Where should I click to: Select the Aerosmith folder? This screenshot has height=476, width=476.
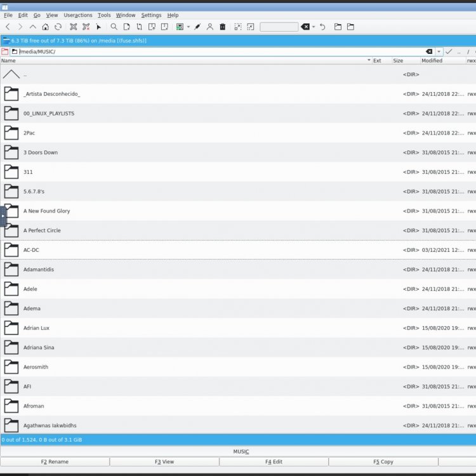(238, 367)
